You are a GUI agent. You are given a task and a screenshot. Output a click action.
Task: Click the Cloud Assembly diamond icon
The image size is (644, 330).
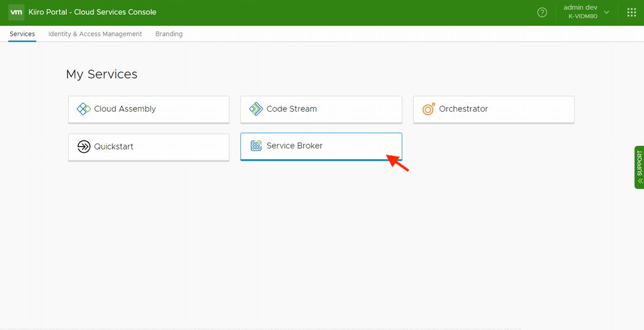[84, 109]
